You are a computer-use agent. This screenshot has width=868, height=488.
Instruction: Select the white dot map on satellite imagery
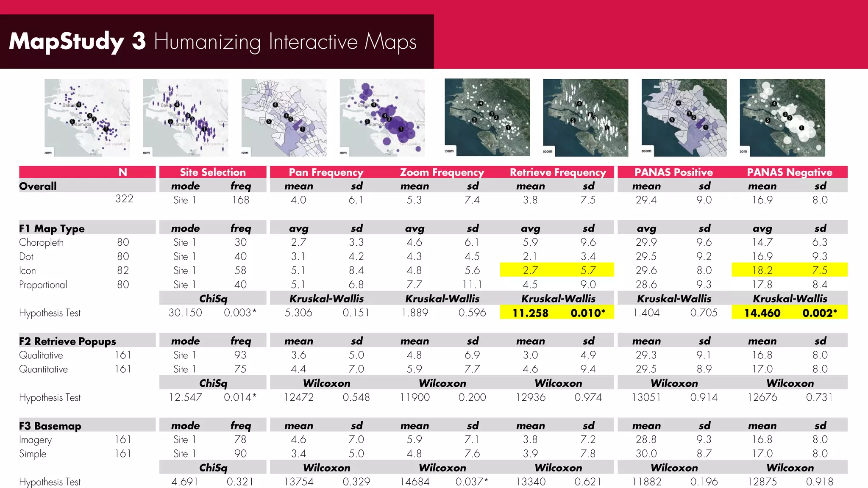487,117
